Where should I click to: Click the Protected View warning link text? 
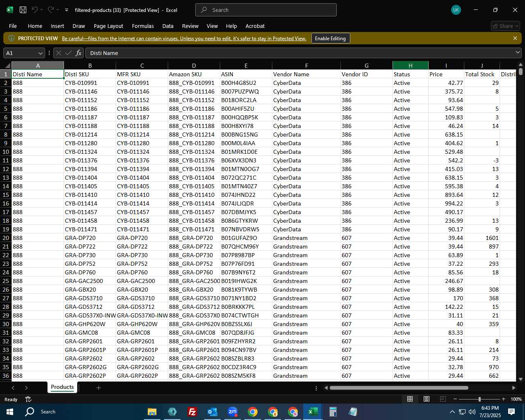184,39
